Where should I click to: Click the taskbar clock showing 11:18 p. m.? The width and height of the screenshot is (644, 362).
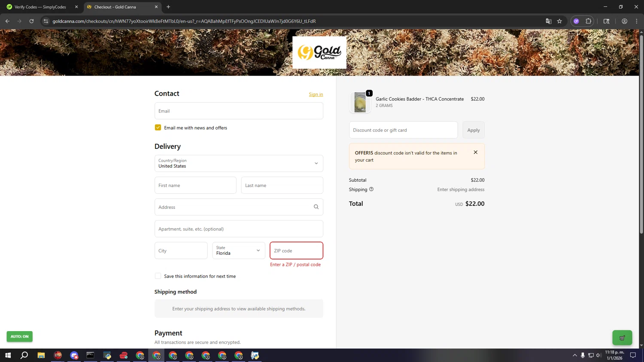614,355
